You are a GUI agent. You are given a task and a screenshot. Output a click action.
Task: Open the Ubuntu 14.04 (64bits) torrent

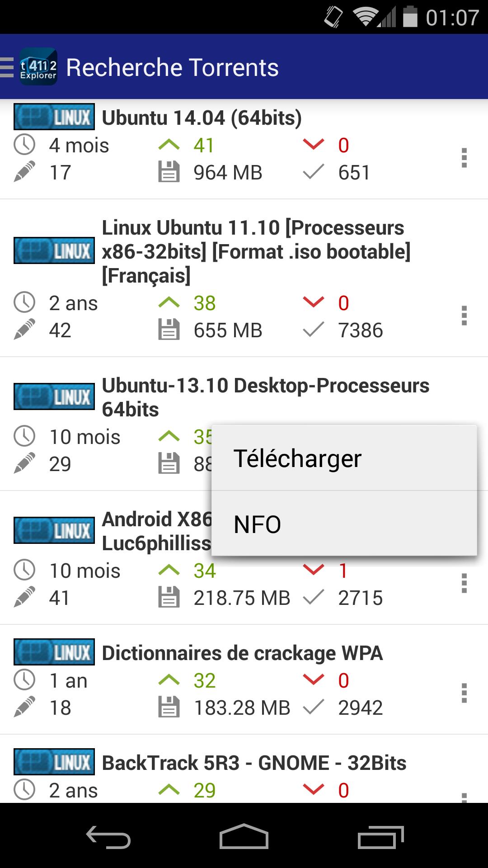coord(202,118)
